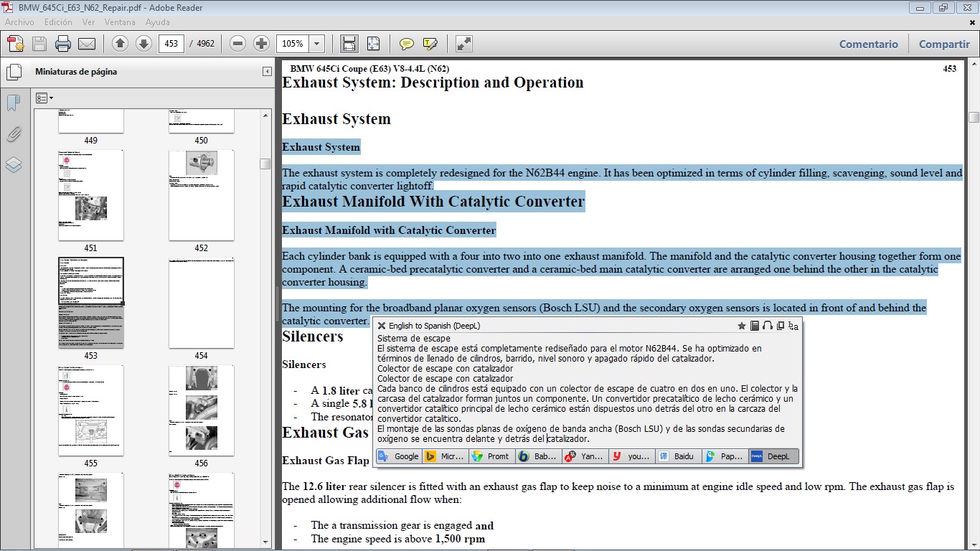Select page 449 thumbnail
980x551 pixels.
(90, 122)
